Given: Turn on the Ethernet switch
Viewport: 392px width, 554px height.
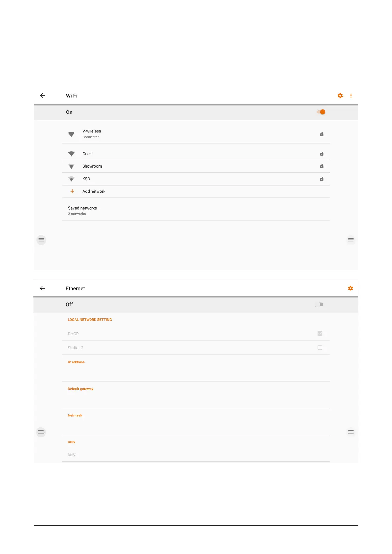Looking at the screenshot, I should click(319, 305).
